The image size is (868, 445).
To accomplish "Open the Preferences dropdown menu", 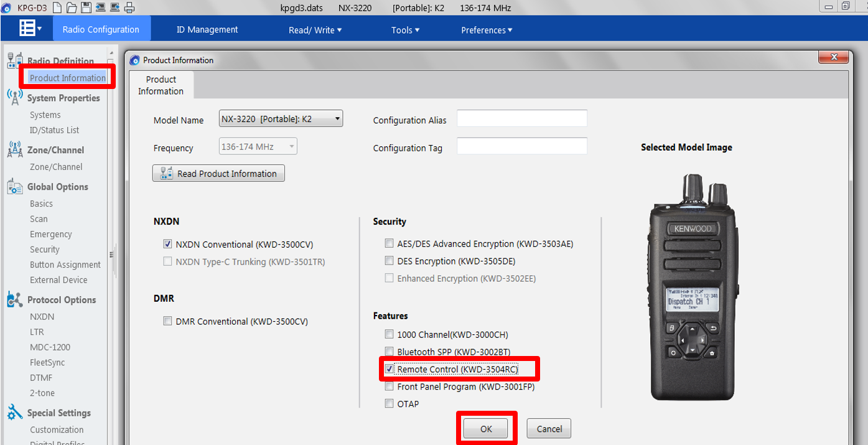I will [x=487, y=30].
